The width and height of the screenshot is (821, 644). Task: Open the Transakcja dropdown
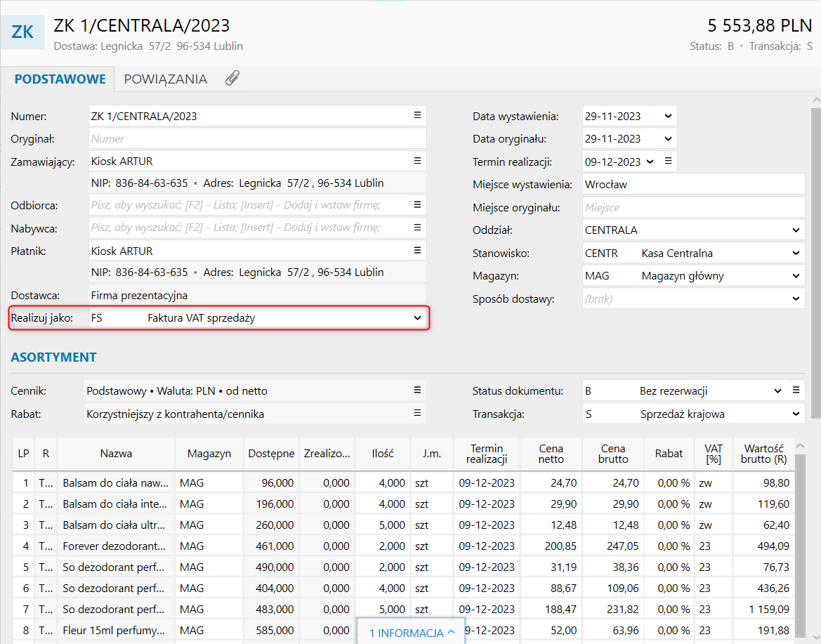796,414
